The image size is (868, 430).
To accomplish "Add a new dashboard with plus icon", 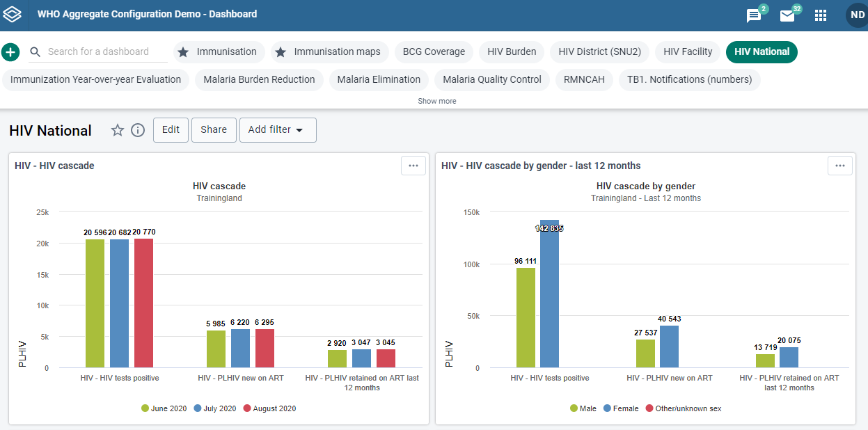I will (x=10, y=52).
